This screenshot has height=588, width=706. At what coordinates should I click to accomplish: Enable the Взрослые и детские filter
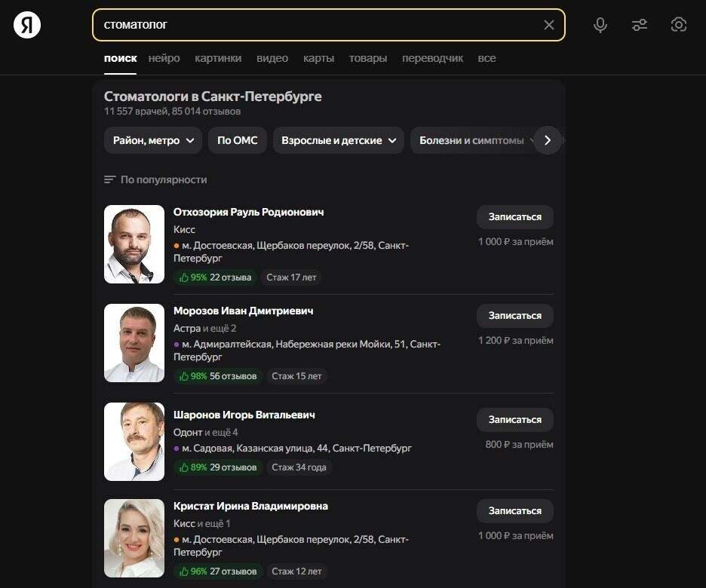coord(330,140)
